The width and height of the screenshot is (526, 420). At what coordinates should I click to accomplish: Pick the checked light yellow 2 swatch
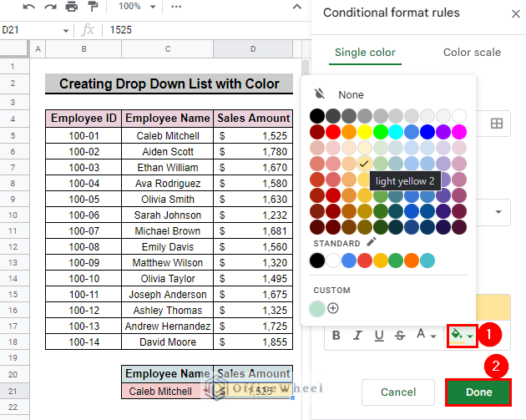364,164
